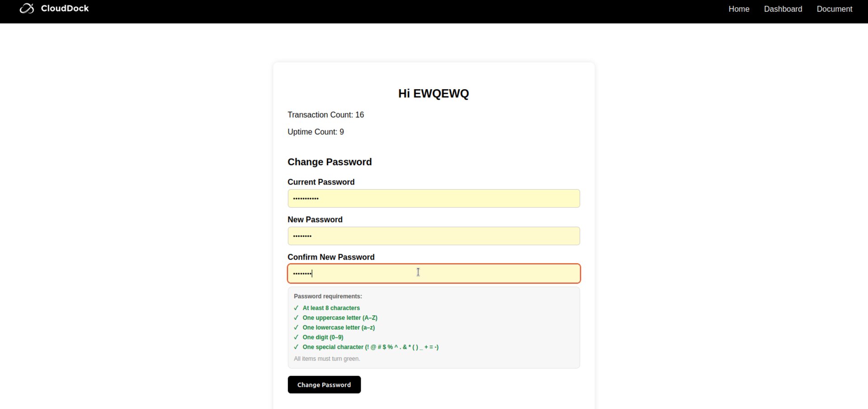
Task: Click the Confirm New Password label
Action: pos(331,257)
